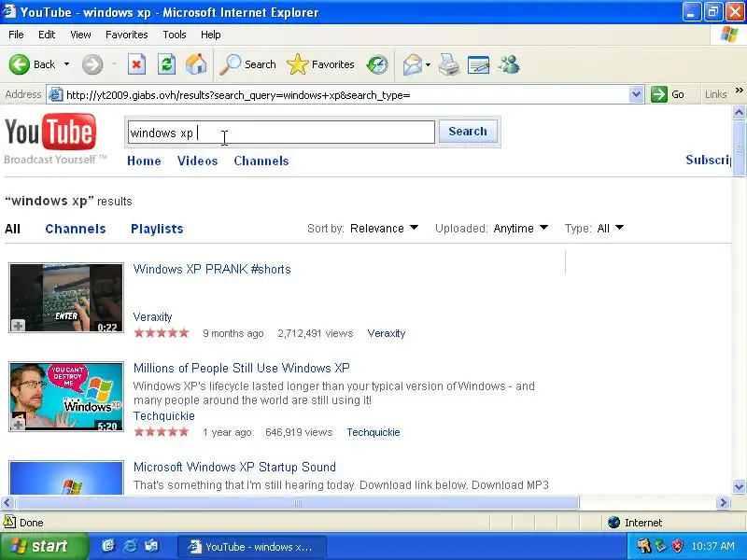The width and height of the screenshot is (747, 560).
Task: Go to the YouTube Home link
Action: (x=144, y=161)
